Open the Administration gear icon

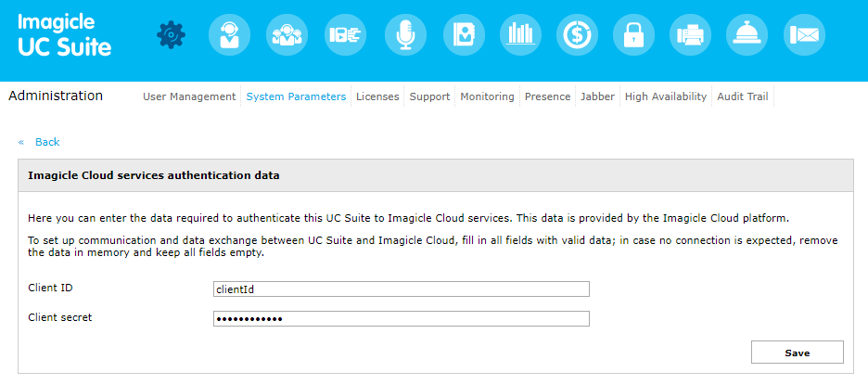tap(171, 34)
